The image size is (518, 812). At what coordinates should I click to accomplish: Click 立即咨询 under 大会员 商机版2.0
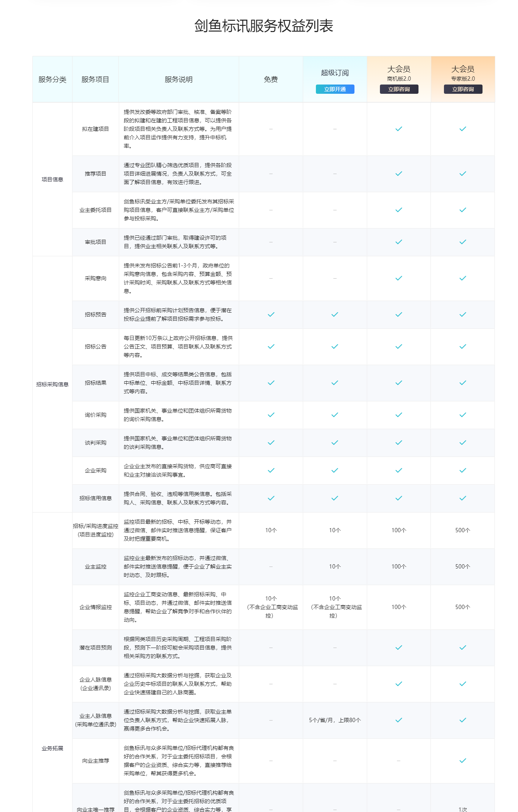[399, 89]
